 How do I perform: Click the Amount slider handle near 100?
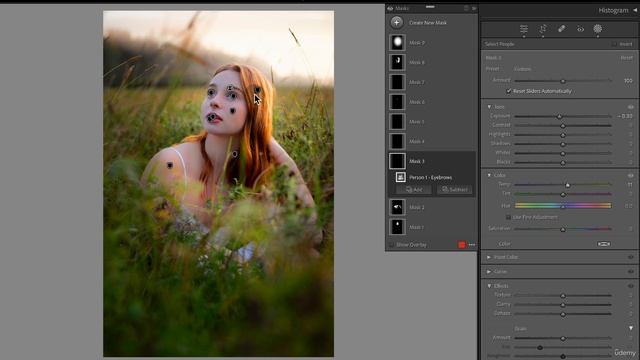(x=563, y=81)
